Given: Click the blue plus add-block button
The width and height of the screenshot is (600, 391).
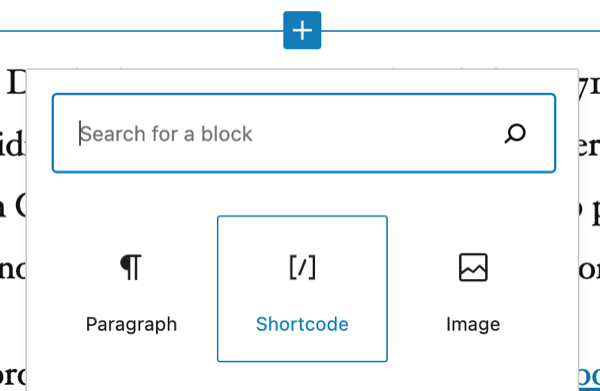Looking at the screenshot, I should pyautogui.click(x=302, y=30).
